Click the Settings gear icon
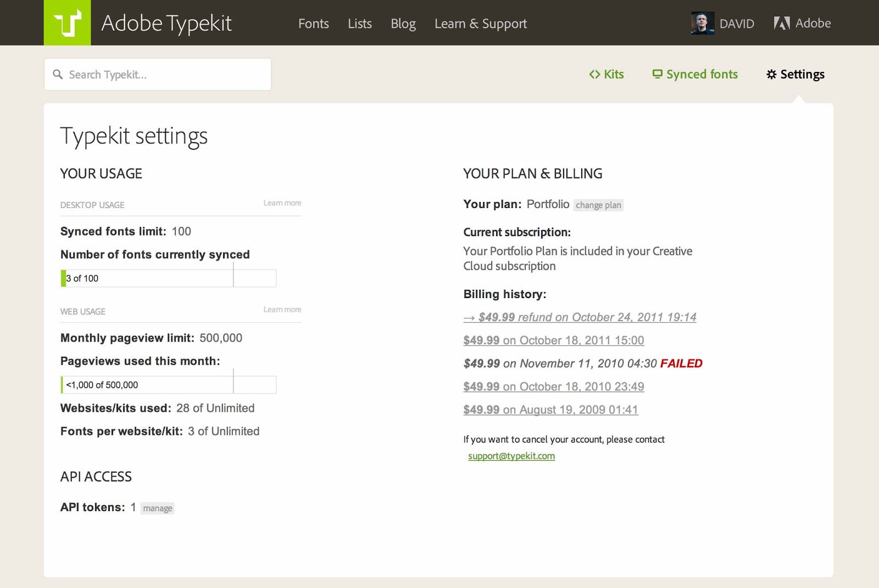This screenshot has width=879, height=588. click(x=771, y=74)
